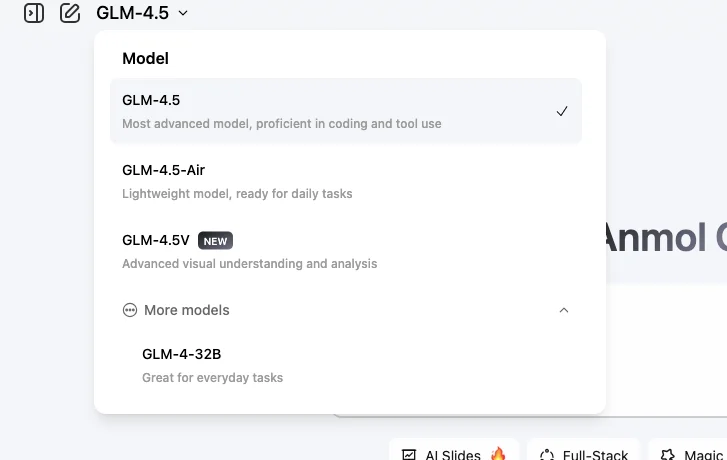
Task: Click the checkmark on the GLM-4.5 row
Action: [562, 111]
